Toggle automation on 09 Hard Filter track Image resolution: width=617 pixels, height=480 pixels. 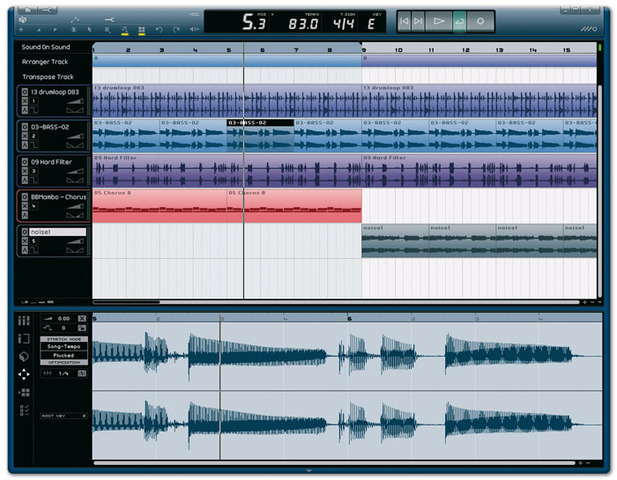(x=25, y=180)
